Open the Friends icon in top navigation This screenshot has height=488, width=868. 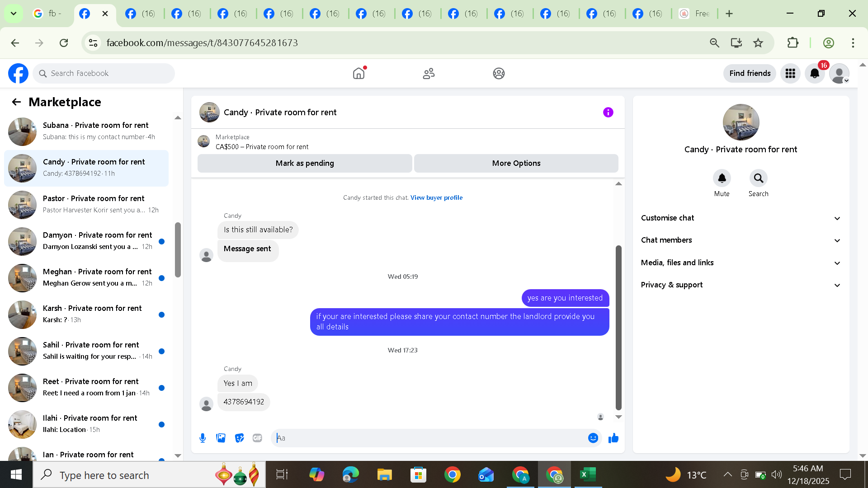(x=429, y=73)
